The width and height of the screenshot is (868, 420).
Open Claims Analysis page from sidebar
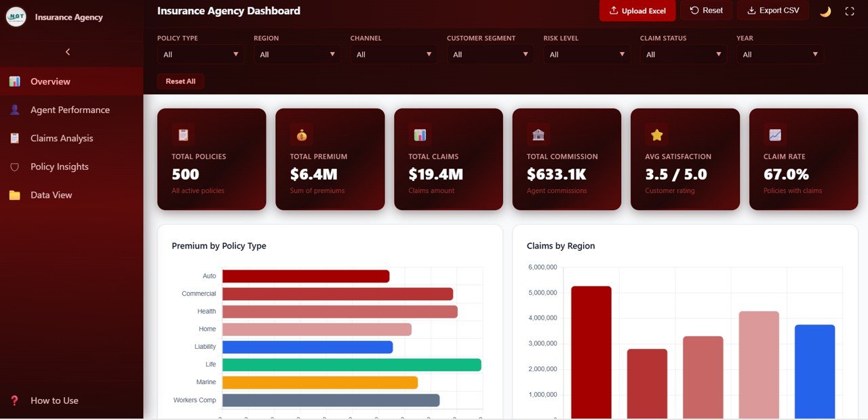coord(62,138)
